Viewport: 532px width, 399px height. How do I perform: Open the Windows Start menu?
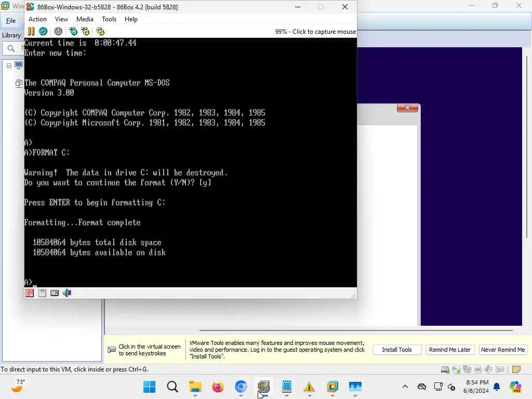click(149, 387)
